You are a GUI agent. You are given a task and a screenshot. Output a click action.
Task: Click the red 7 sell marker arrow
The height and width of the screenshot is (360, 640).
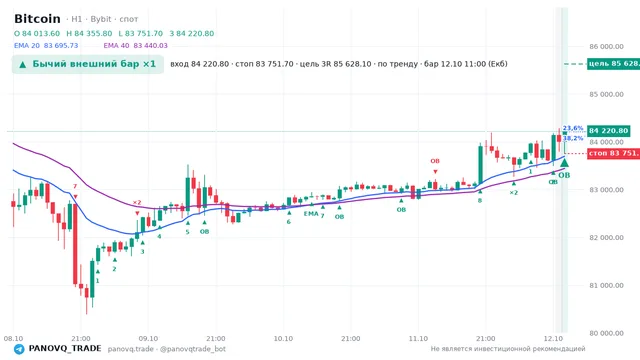pos(75,197)
